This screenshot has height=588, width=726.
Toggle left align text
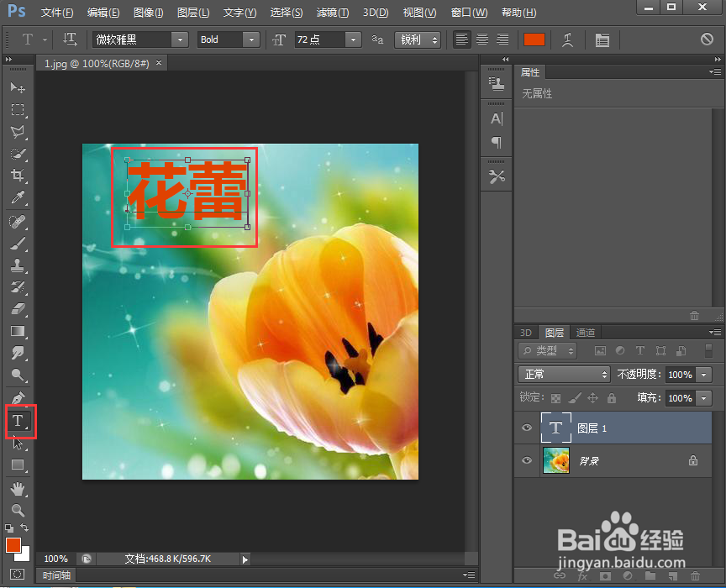click(x=461, y=39)
